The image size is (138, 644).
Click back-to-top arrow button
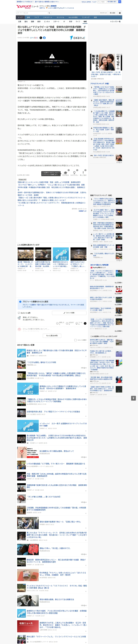(x=133, y=398)
